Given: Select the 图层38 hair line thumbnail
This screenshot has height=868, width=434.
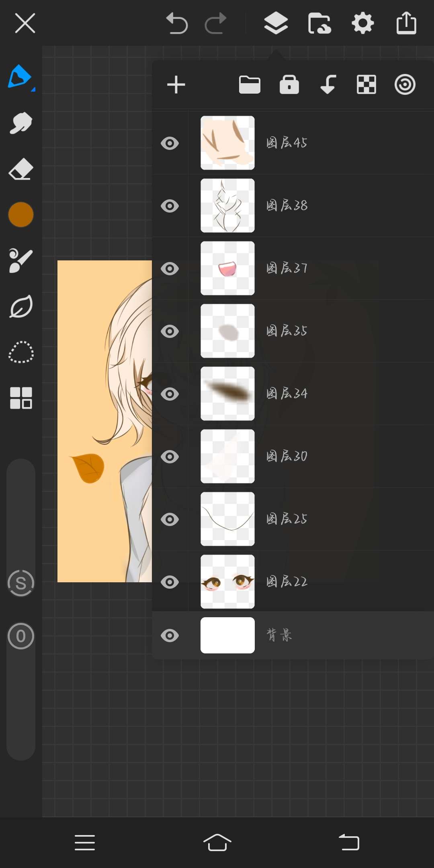Looking at the screenshot, I should tap(227, 205).
